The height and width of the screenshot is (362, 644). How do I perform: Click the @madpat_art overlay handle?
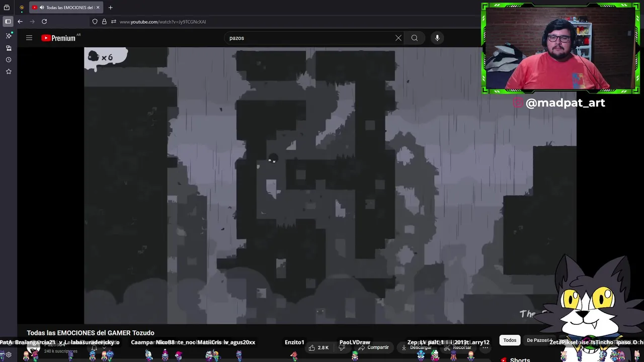click(x=565, y=103)
